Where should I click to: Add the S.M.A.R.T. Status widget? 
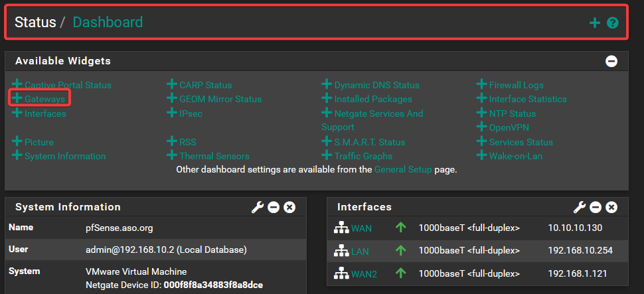tap(363, 142)
